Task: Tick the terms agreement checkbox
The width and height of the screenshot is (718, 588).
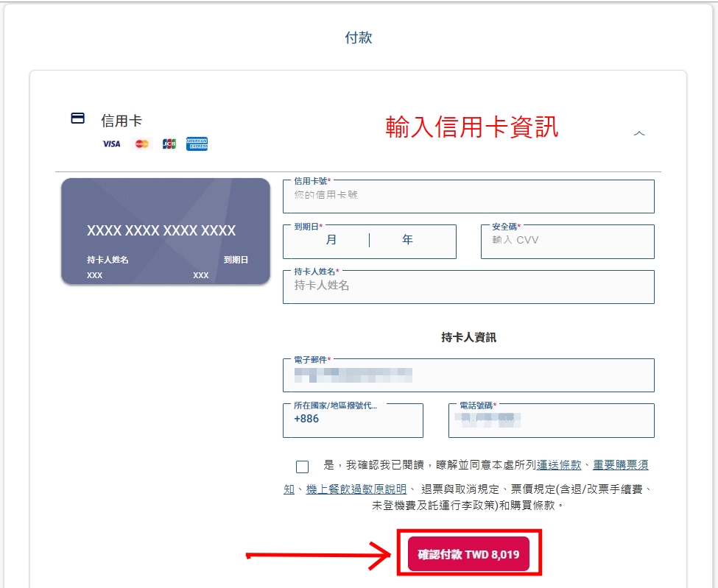Action: [303, 467]
